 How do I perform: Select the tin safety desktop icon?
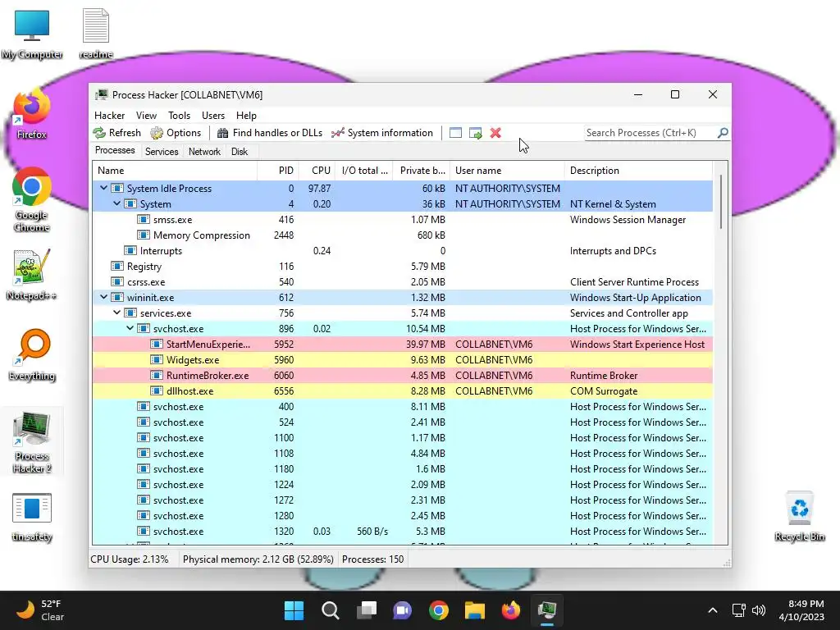point(32,517)
